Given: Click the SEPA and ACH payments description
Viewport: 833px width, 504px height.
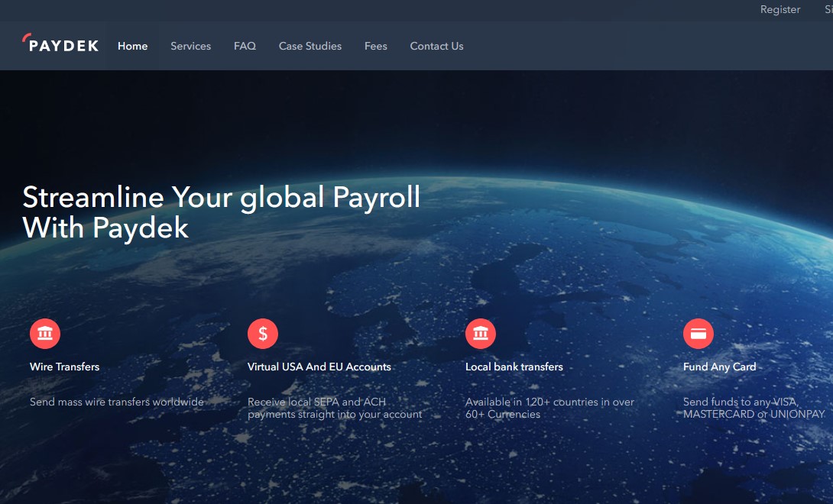Looking at the screenshot, I should (x=335, y=408).
